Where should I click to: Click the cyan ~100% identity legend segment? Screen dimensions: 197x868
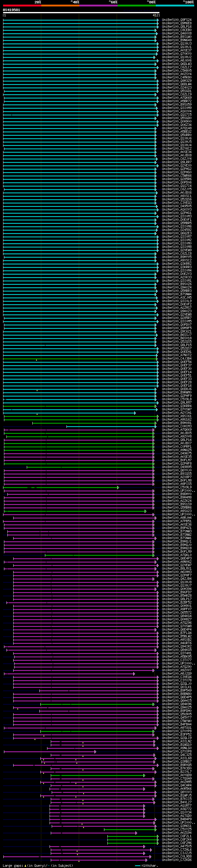click(x=175, y=6)
